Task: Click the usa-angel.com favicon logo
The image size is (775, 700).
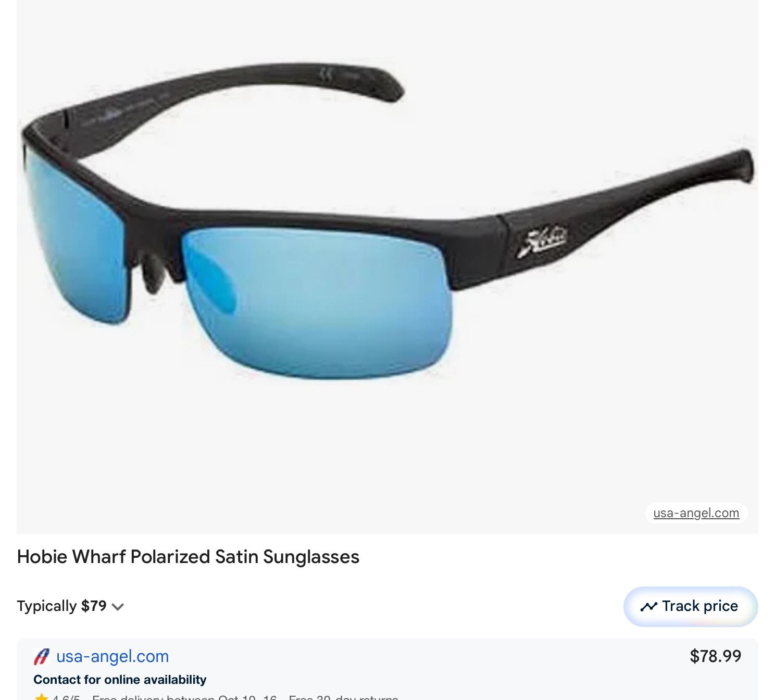Action: [x=42, y=657]
